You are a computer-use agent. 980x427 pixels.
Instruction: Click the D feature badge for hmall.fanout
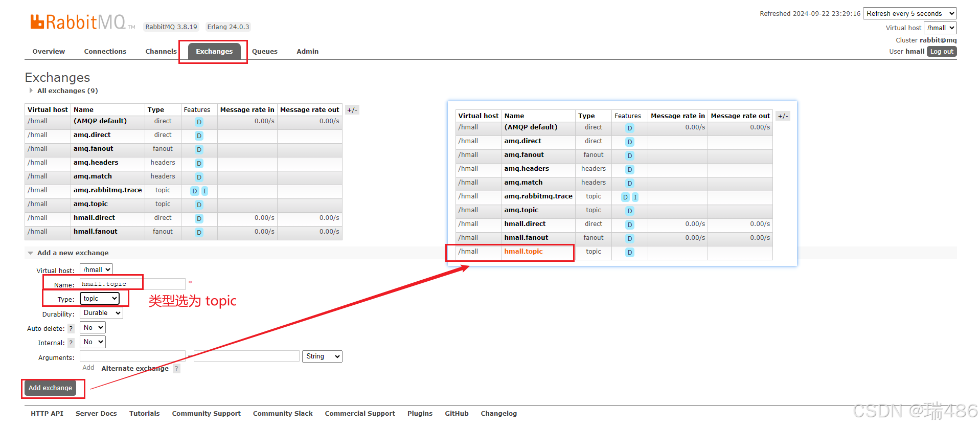[199, 233]
